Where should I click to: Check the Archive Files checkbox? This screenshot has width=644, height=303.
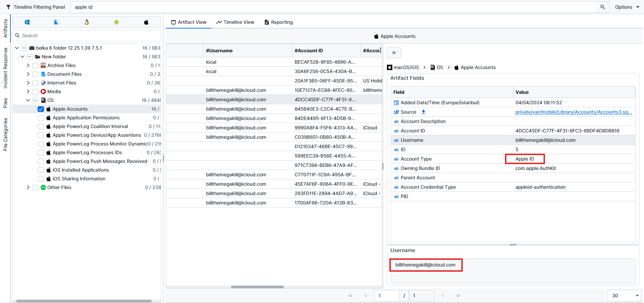coord(36,65)
